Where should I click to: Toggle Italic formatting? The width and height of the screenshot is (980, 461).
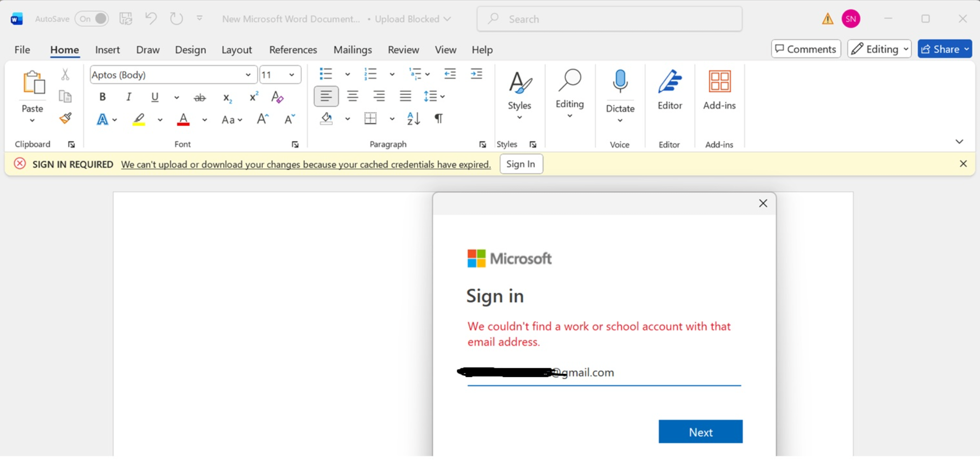[129, 97]
